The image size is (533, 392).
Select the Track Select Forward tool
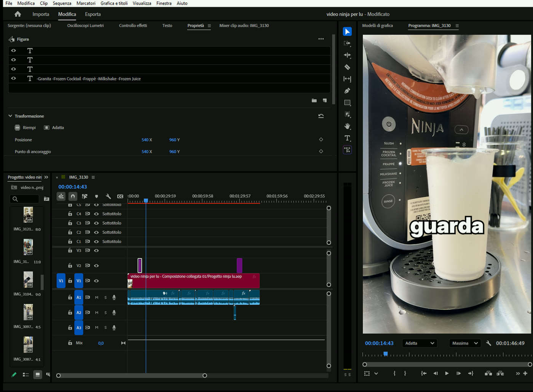tap(347, 43)
